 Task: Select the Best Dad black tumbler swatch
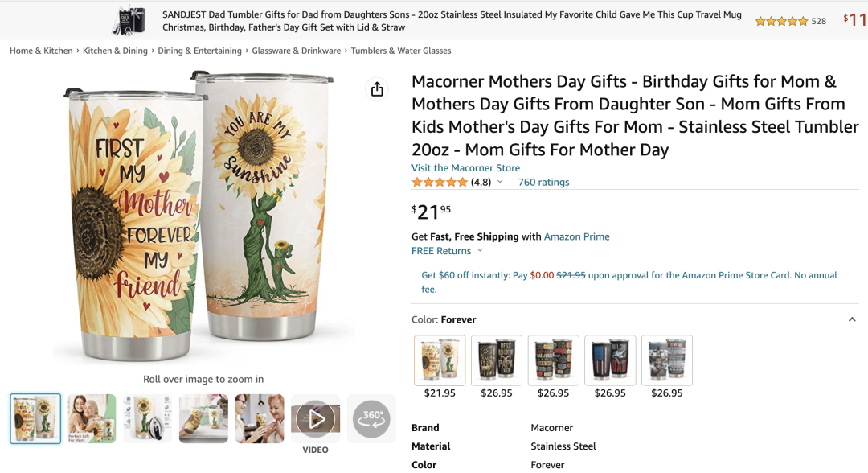(497, 360)
